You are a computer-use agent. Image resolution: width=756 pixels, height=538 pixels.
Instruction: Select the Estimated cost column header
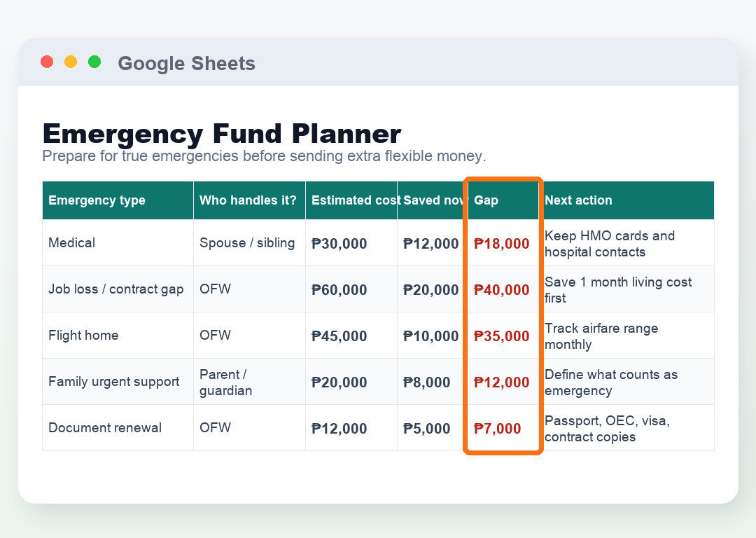[x=351, y=200]
